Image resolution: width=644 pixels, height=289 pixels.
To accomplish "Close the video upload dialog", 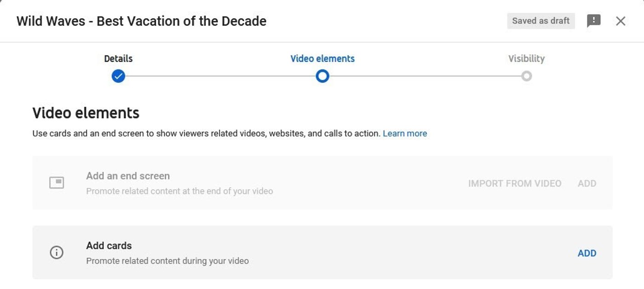I will [x=621, y=21].
